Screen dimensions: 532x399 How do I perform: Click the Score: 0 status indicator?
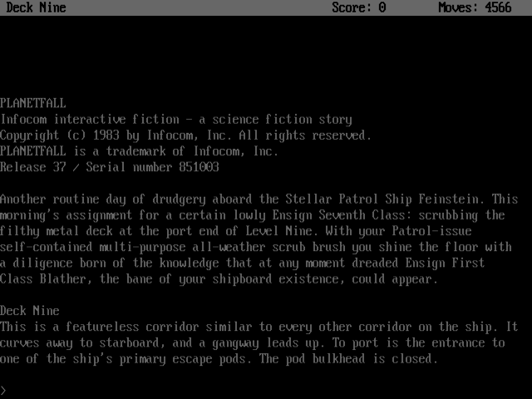coord(359,7)
